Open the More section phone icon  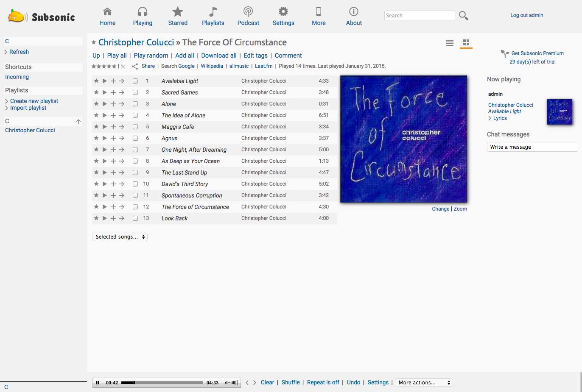(318, 12)
